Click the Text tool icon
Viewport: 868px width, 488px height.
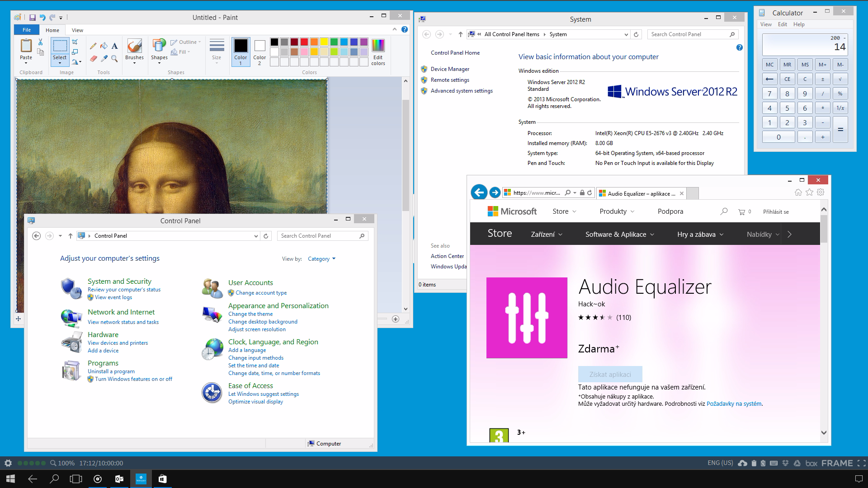tap(115, 46)
